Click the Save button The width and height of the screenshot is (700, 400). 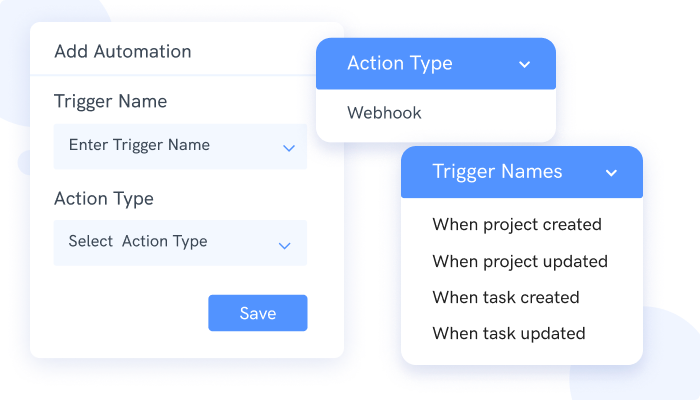click(x=257, y=313)
